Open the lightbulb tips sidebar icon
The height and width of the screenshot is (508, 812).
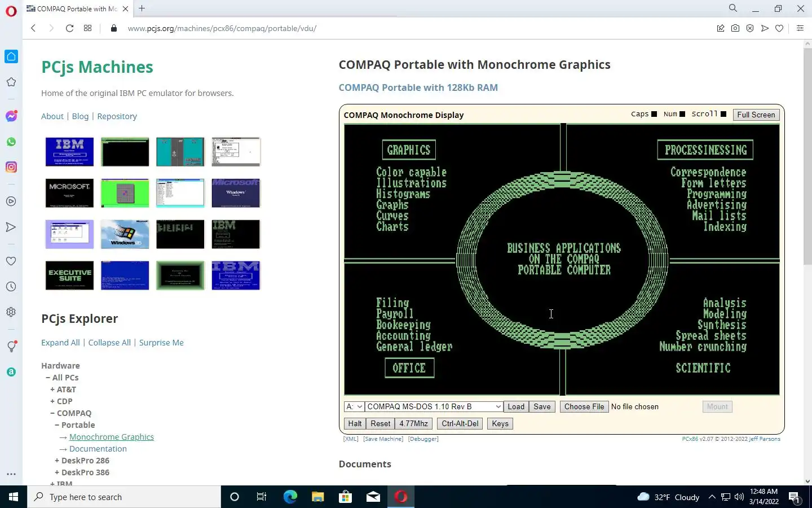(11, 347)
